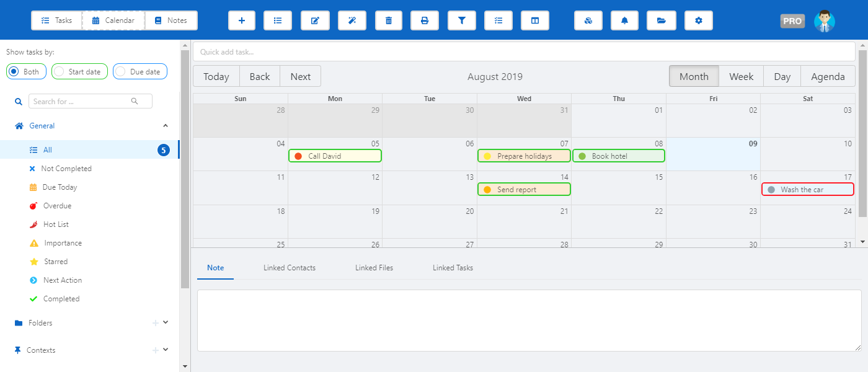
Task: Collapse the General section chevron
Action: click(166, 126)
